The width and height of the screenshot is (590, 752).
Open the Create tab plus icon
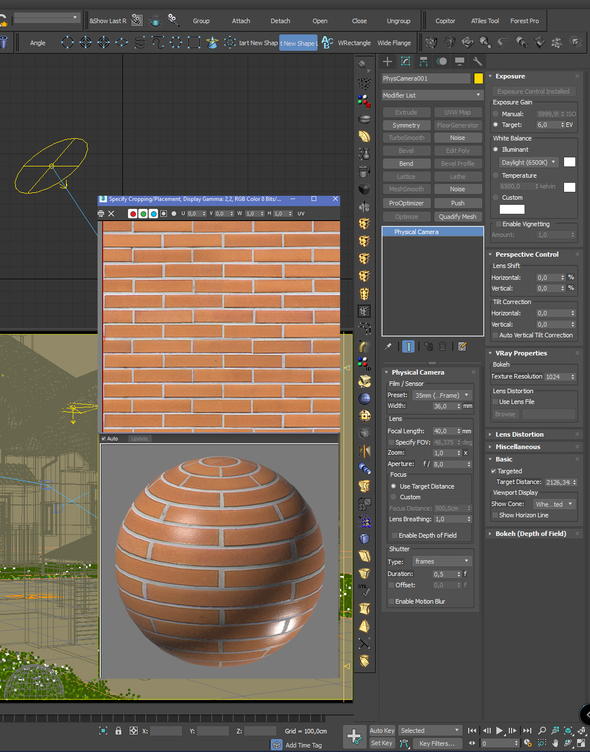click(x=388, y=61)
